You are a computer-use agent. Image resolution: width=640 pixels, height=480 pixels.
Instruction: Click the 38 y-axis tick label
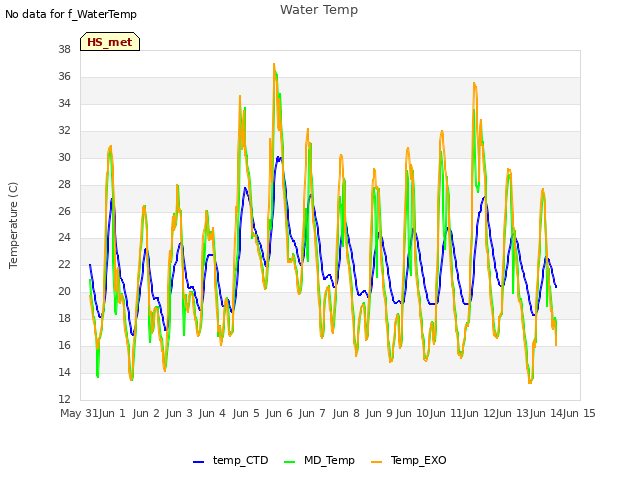click(64, 49)
